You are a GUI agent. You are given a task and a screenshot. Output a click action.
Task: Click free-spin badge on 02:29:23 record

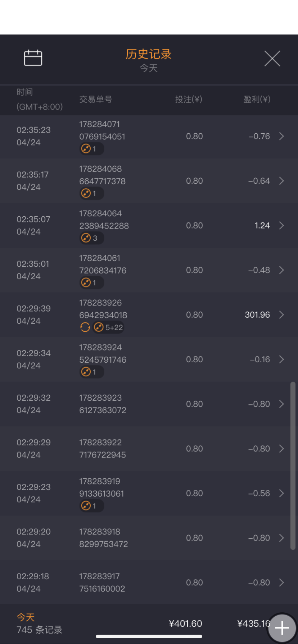[91, 506]
